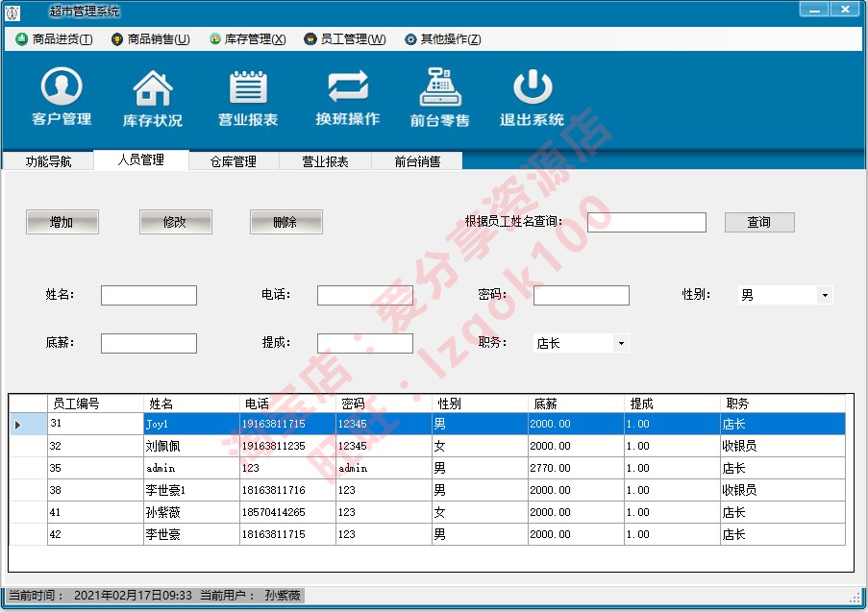Viewport: 868px width, 612px height.
Task: Close the 超市管理系统 window
Action: pos(845,10)
